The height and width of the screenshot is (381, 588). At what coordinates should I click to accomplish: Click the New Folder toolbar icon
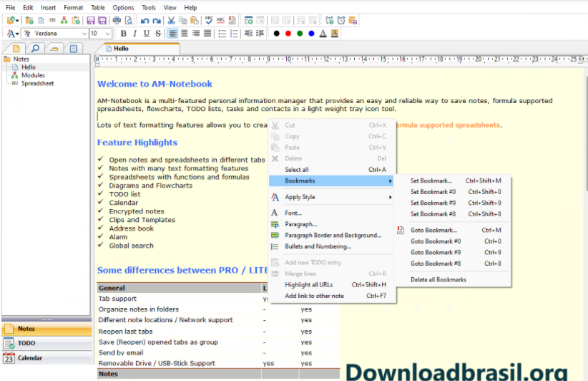point(29,21)
